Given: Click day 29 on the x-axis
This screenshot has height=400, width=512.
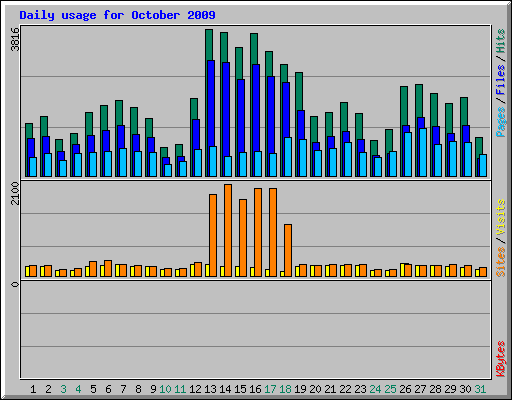Looking at the screenshot, I should [x=450, y=389].
